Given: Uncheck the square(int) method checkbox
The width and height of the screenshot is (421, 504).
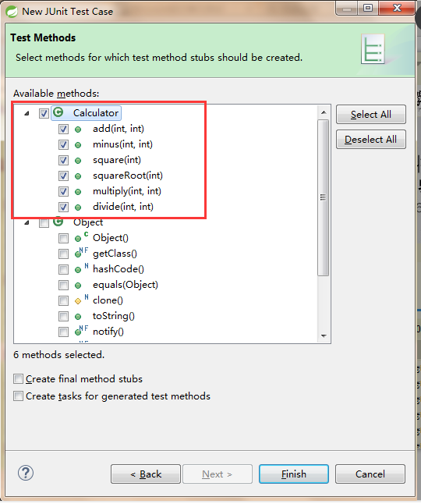Looking at the screenshot, I should (x=63, y=160).
